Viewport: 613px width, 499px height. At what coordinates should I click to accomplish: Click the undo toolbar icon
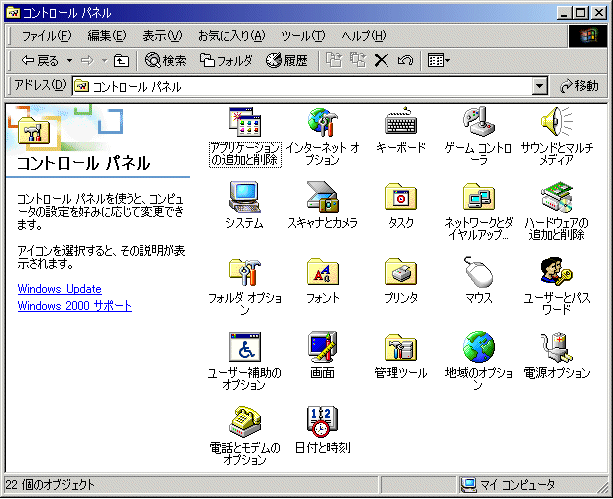[x=405, y=61]
